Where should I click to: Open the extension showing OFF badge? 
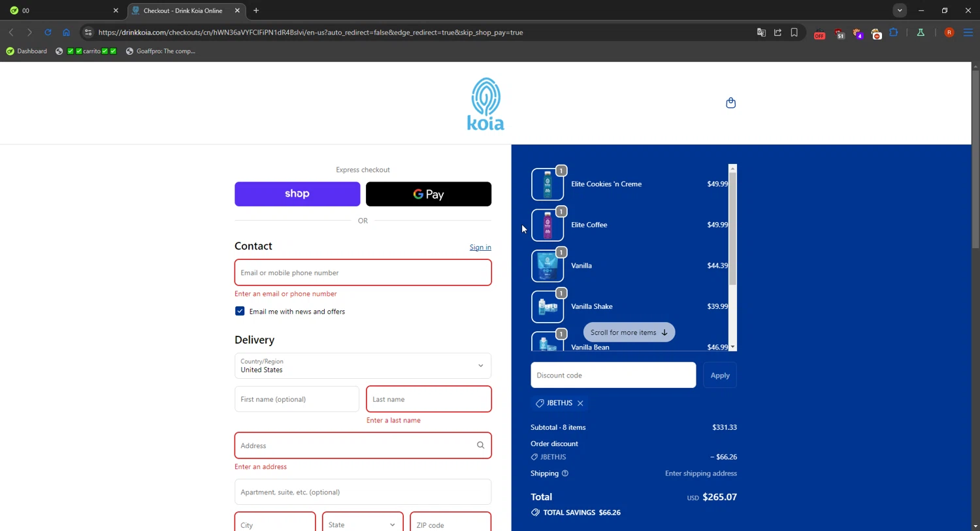click(819, 33)
